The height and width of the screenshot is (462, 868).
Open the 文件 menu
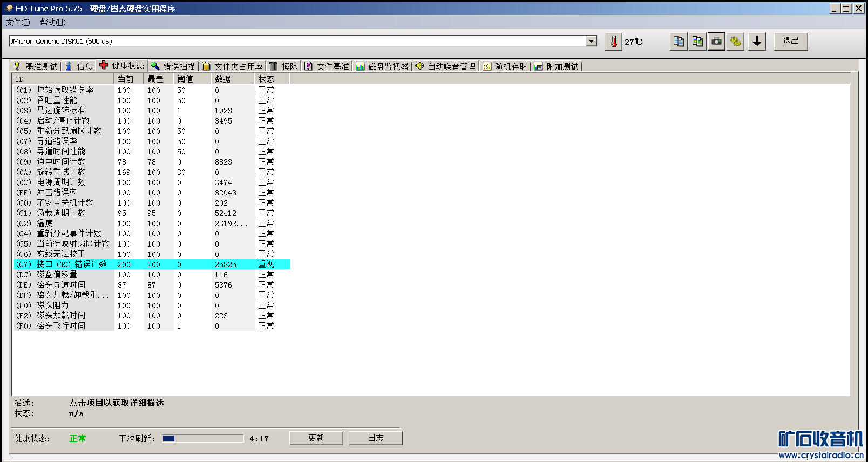18,22
